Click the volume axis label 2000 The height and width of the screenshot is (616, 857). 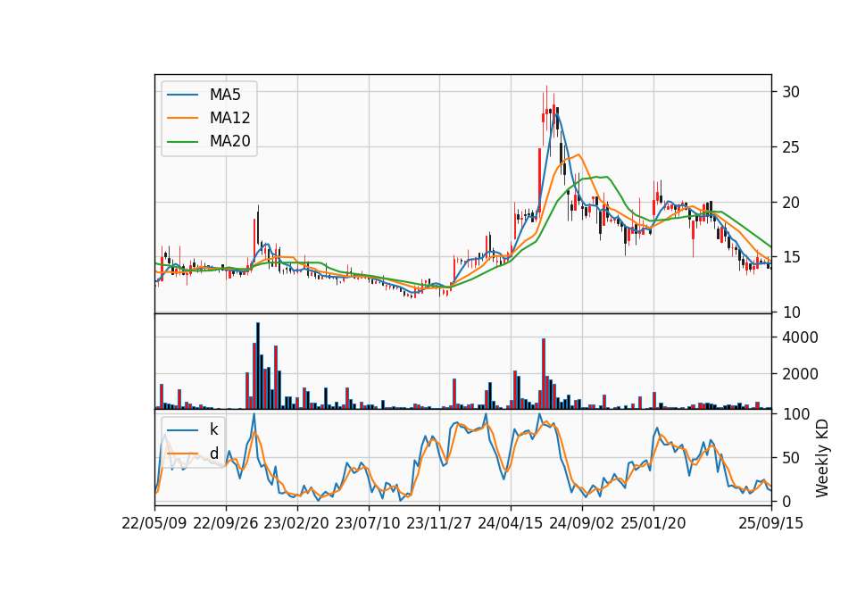(800, 374)
